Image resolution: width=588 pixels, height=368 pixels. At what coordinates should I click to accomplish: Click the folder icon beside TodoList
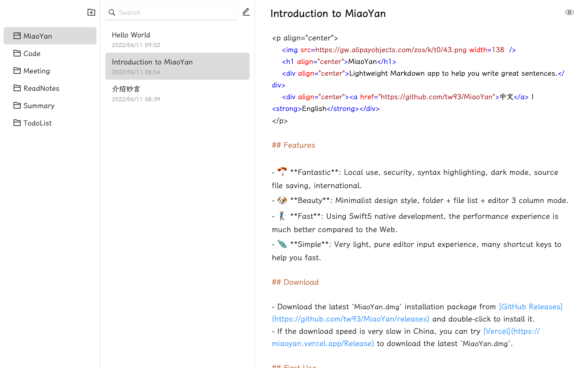click(17, 123)
